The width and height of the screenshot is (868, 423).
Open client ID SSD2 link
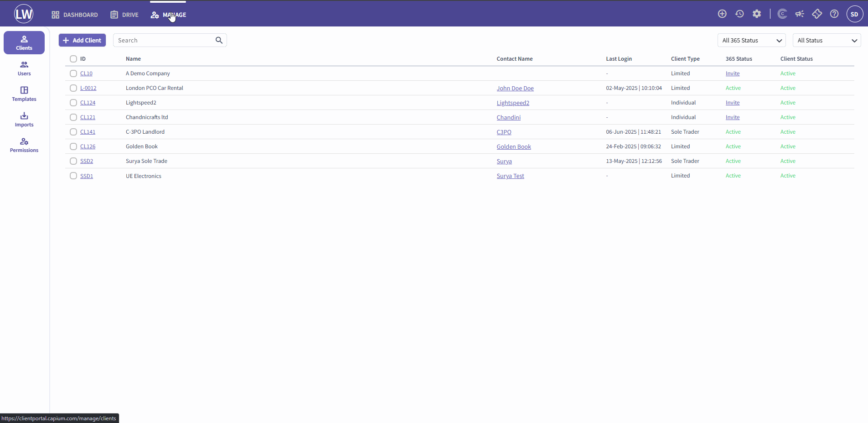(87, 161)
